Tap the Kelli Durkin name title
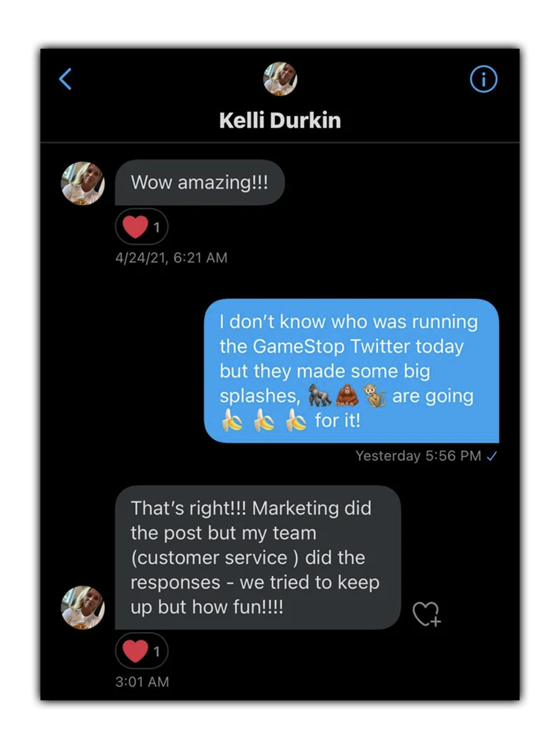Screen dimensions: 560x749 click(280, 120)
